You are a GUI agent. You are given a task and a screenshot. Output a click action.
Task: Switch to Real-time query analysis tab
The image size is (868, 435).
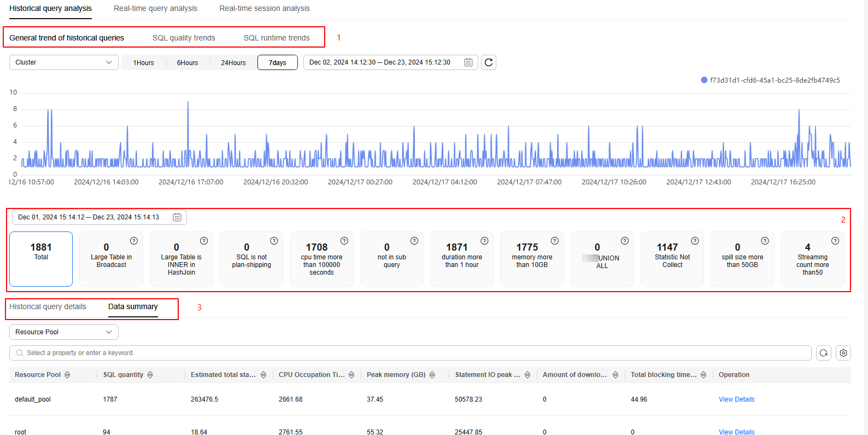point(155,8)
